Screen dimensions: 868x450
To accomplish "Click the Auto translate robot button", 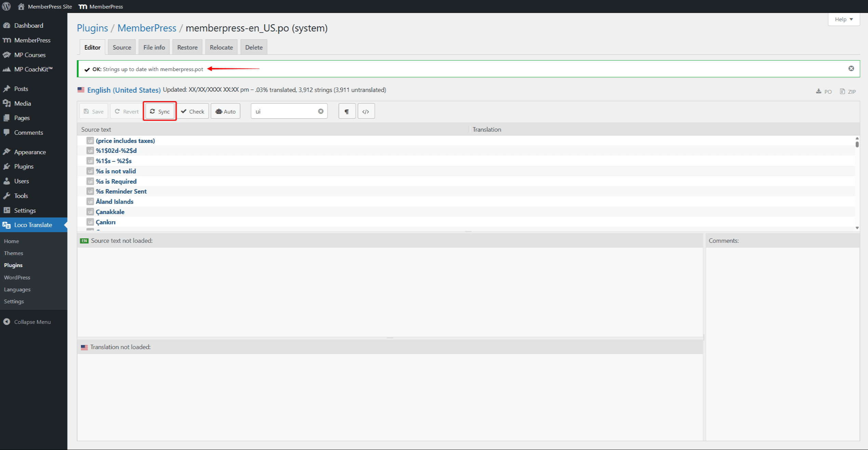I will click(x=226, y=111).
